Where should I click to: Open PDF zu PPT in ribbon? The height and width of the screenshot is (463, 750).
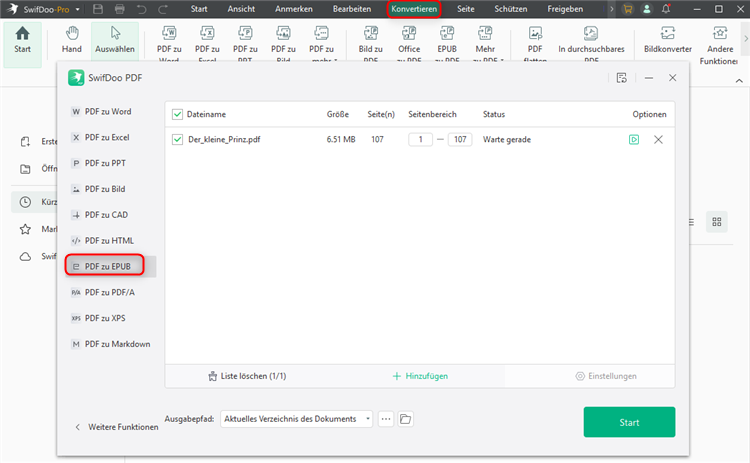pyautogui.click(x=245, y=43)
